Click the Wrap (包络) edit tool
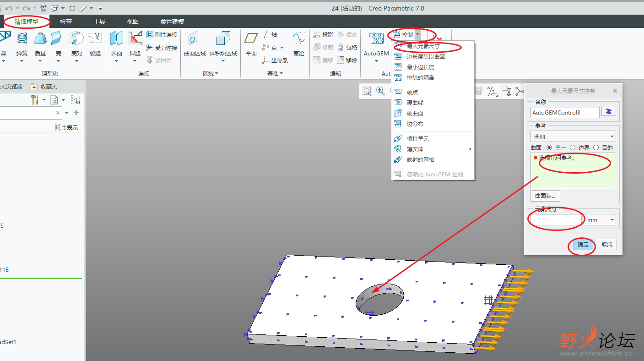 347,47
